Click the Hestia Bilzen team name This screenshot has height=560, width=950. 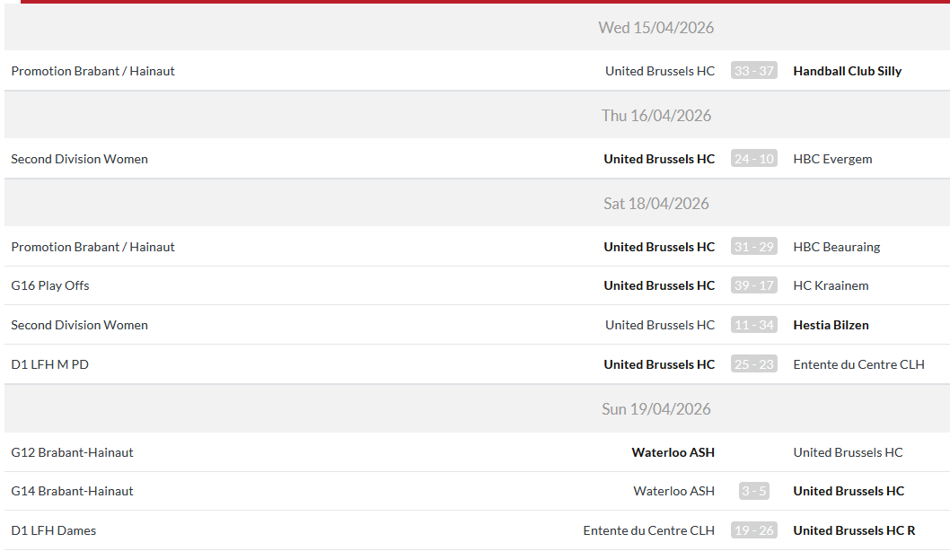tap(831, 325)
